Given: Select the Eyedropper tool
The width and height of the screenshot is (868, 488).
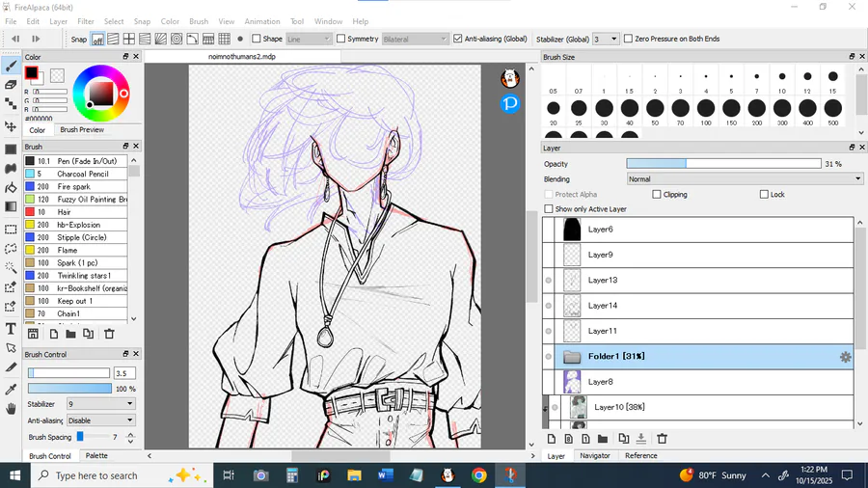Looking at the screenshot, I should click(x=11, y=389).
